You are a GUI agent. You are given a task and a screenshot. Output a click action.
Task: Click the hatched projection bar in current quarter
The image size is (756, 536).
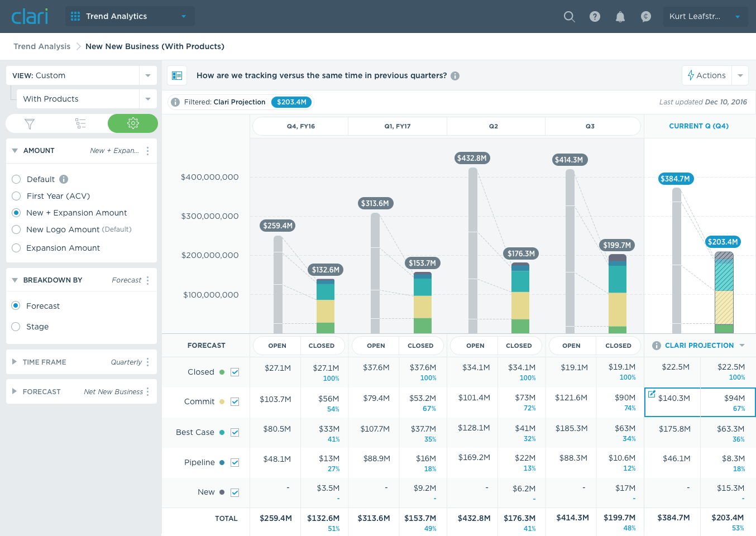pos(724,293)
